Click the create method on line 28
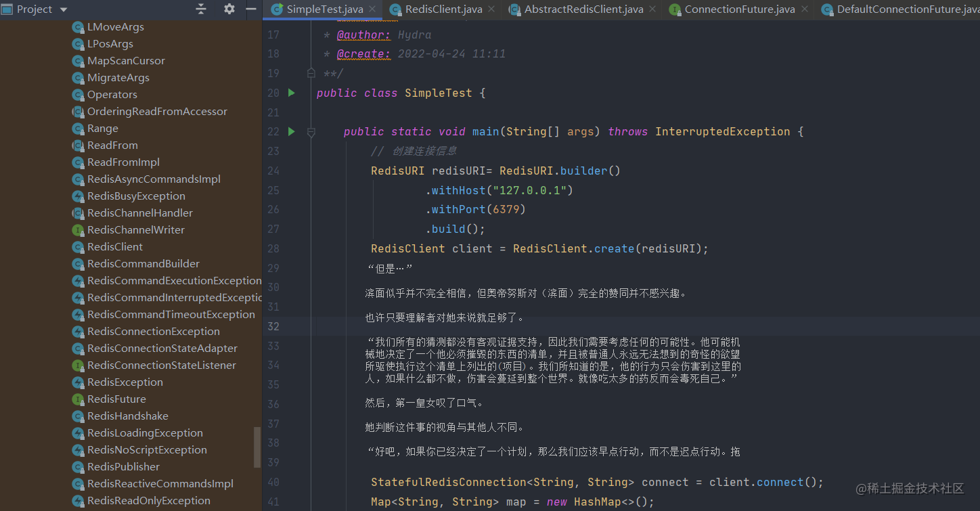This screenshot has width=980, height=511. [x=614, y=248]
